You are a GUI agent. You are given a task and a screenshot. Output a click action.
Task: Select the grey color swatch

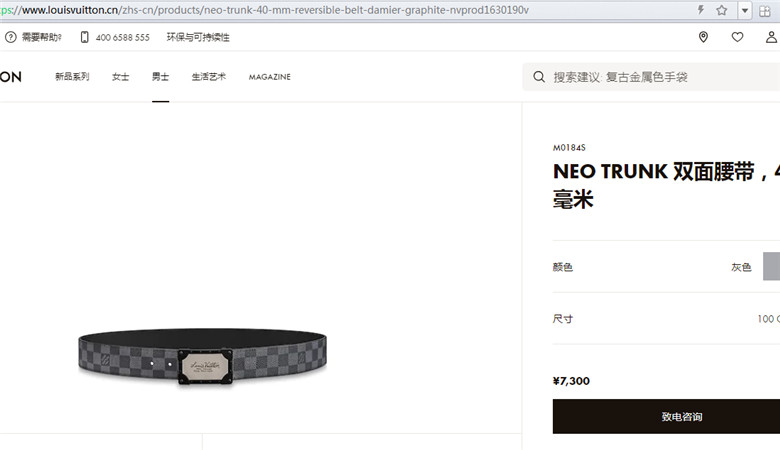click(x=772, y=267)
